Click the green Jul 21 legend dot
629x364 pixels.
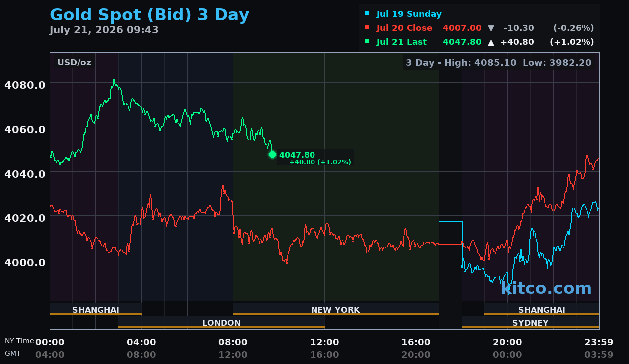point(367,42)
